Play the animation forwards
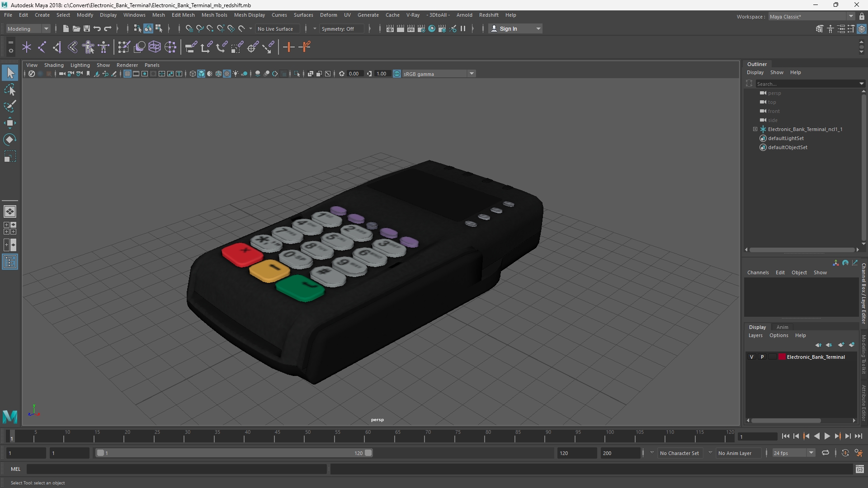Viewport: 868px width, 488px height. (x=827, y=436)
